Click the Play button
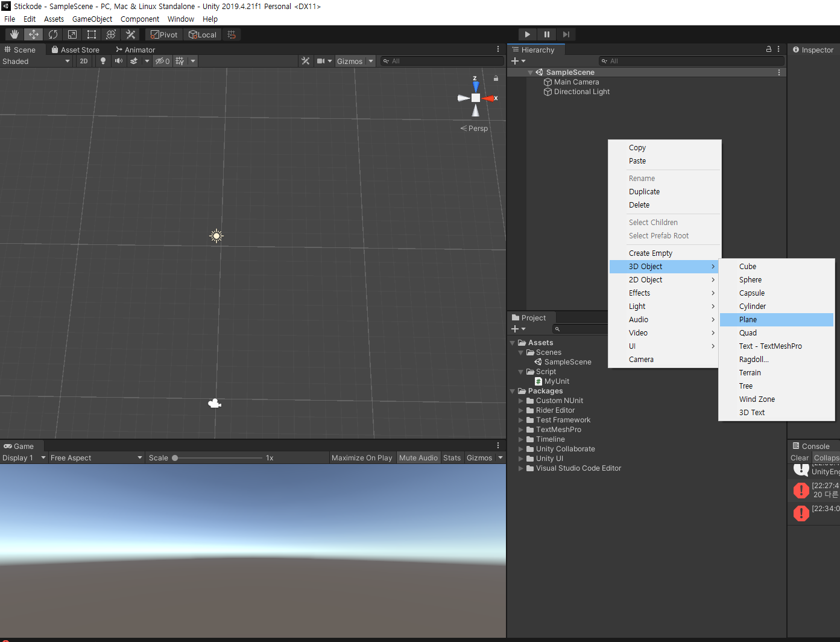The image size is (840, 642). pos(528,34)
